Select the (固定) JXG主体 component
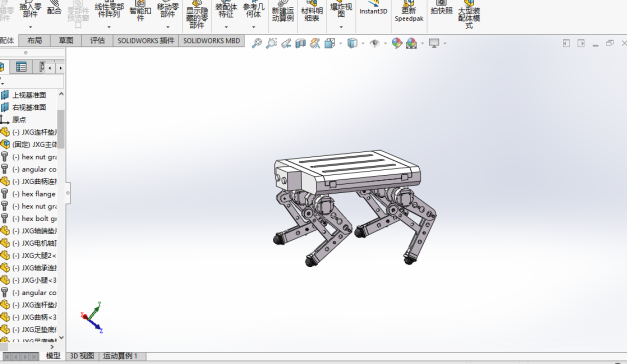This screenshot has height=364, width=627. (34, 144)
